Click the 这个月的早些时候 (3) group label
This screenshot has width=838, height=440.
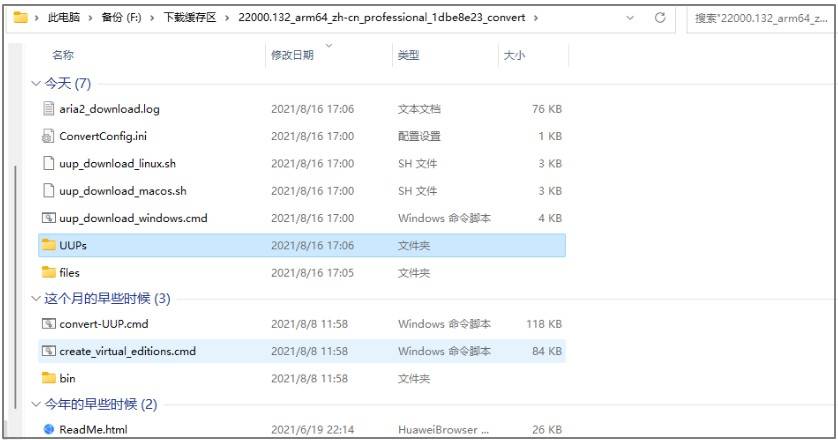tap(107, 298)
